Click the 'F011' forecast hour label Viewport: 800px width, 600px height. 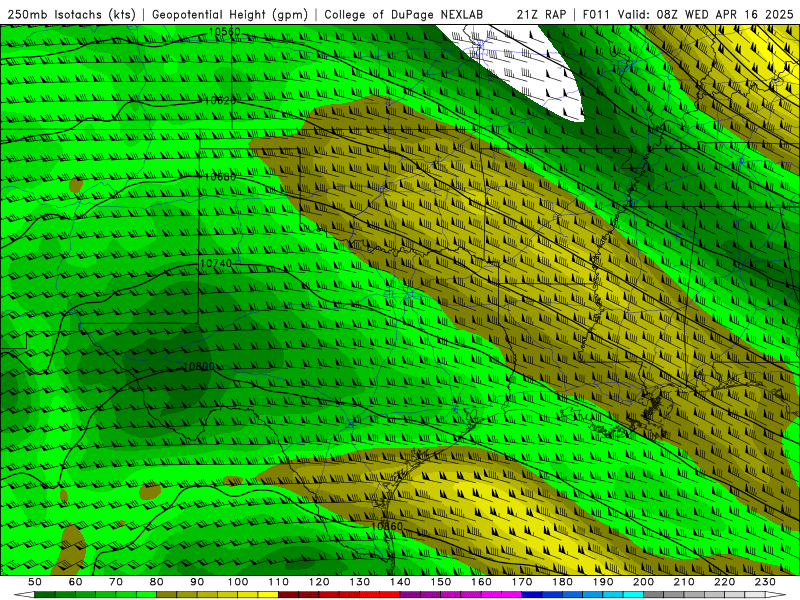596,15
